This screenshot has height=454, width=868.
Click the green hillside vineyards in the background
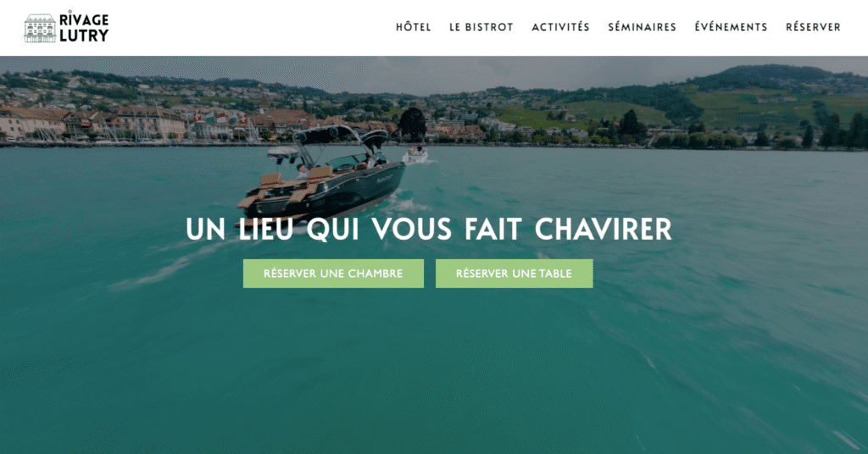770,108
